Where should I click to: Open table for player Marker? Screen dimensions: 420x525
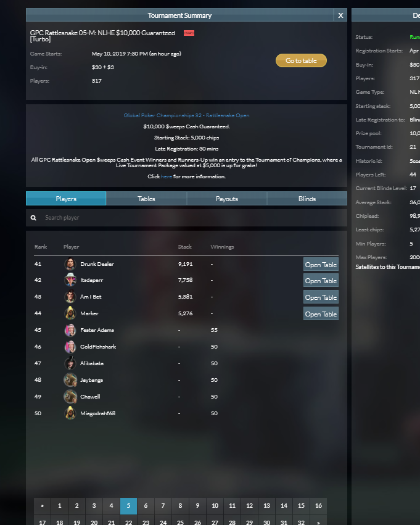tap(321, 314)
